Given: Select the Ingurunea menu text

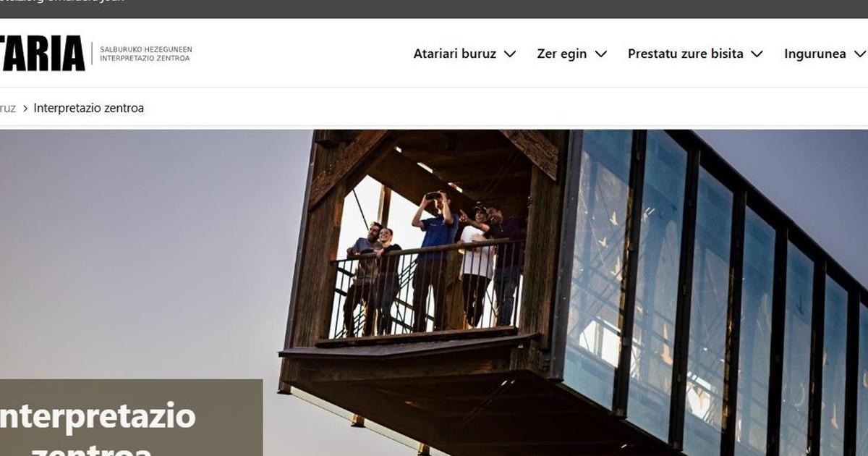Looking at the screenshot, I should (x=815, y=54).
